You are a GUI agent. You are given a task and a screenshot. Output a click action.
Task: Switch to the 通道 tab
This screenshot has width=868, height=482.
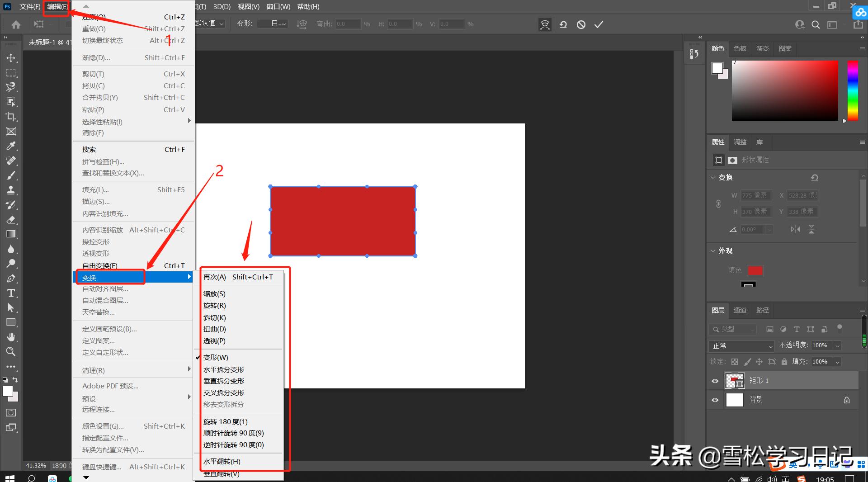click(740, 310)
